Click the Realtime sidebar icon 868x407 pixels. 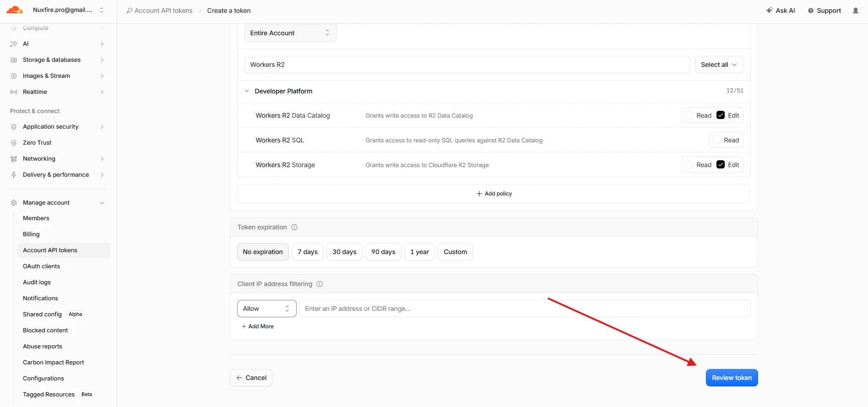click(x=14, y=92)
